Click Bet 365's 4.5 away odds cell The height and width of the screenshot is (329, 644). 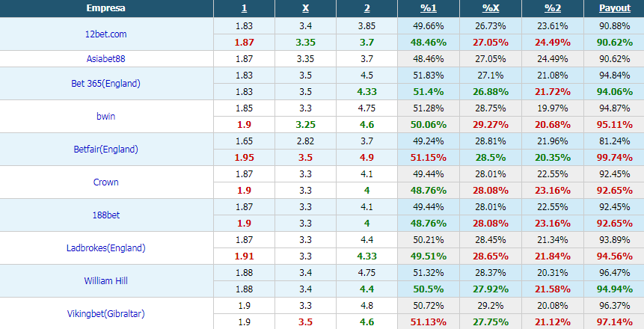[367, 76]
